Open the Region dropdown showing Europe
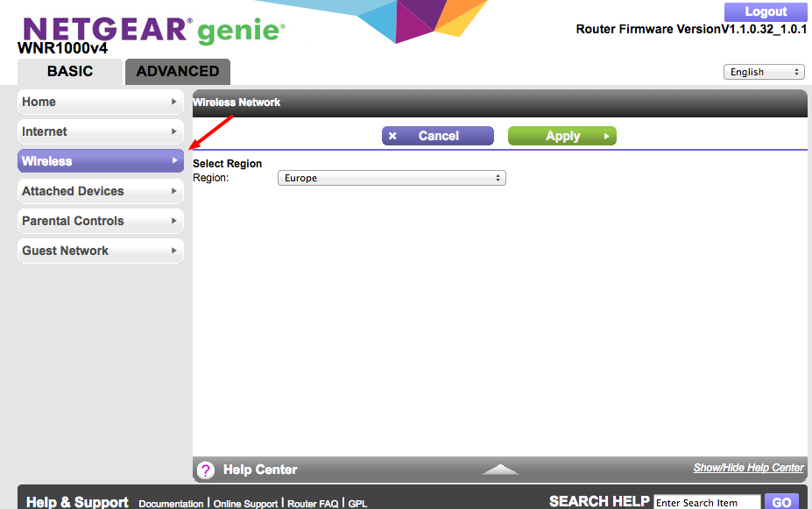This screenshot has width=812, height=509. (392, 178)
